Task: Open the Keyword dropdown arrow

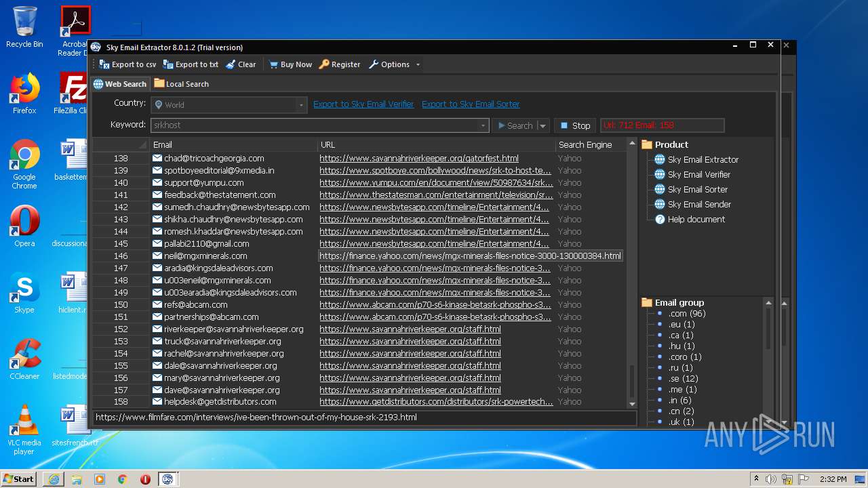Action: [x=483, y=125]
